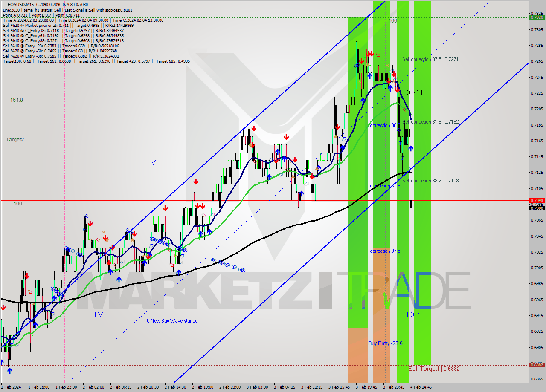Select the 'Sell correction 61.8 | 0.7192' label

tap(430, 122)
